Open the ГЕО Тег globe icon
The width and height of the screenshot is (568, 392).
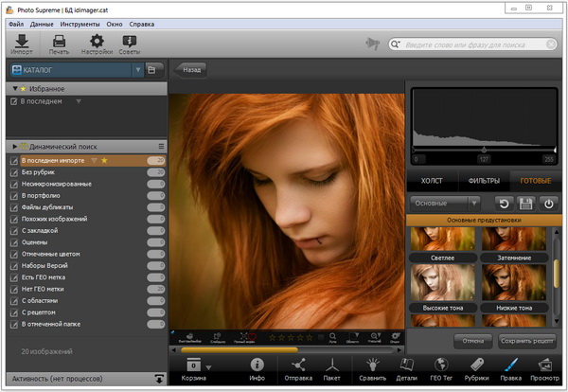(x=442, y=365)
